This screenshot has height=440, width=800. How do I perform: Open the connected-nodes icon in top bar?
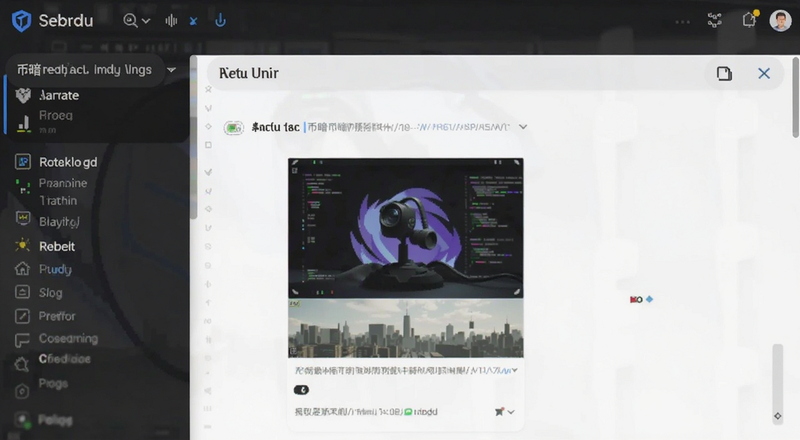714,20
